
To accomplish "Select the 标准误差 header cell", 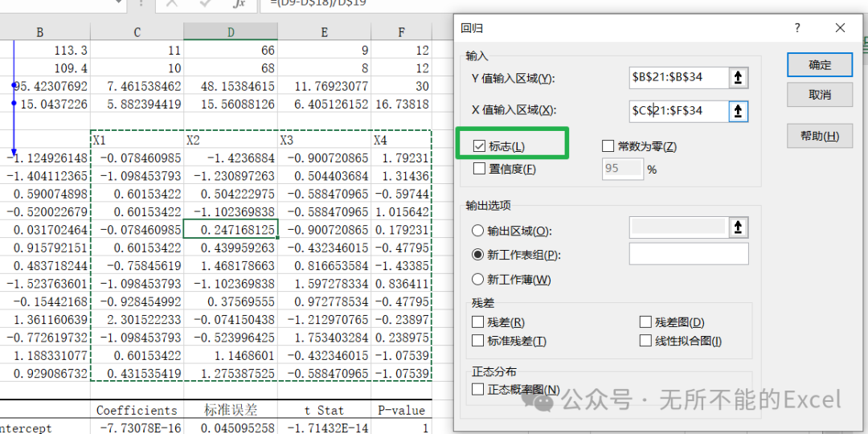I will [x=231, y=410].
